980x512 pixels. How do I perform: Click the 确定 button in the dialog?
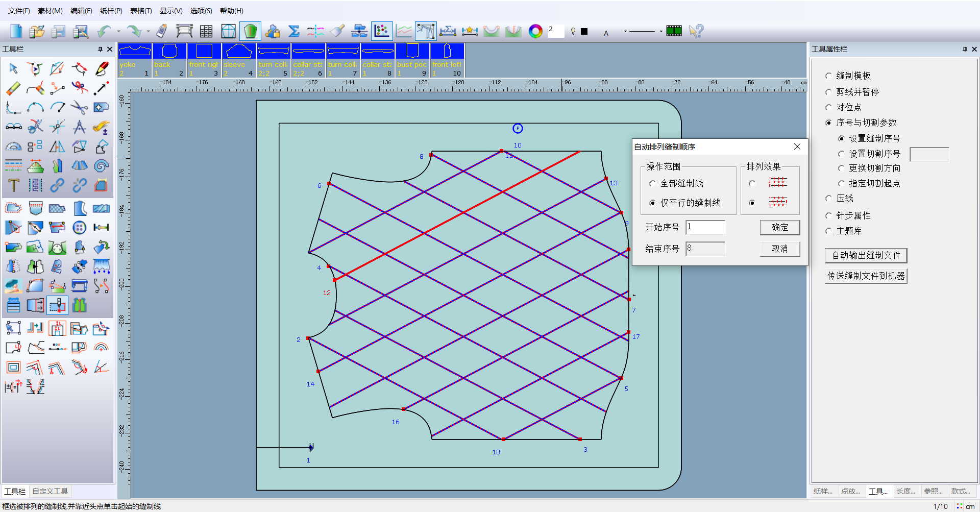pos(779,227)
